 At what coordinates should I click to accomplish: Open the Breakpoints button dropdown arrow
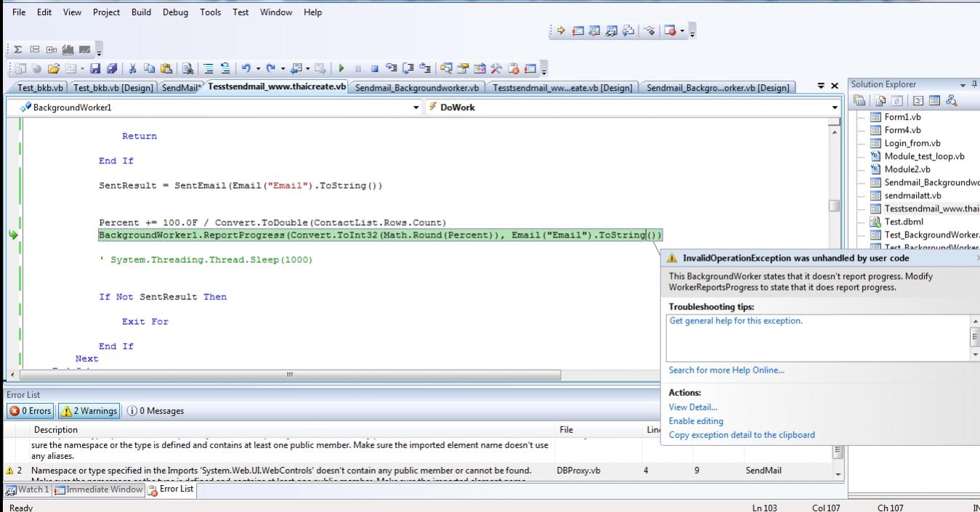pos(682,31)
